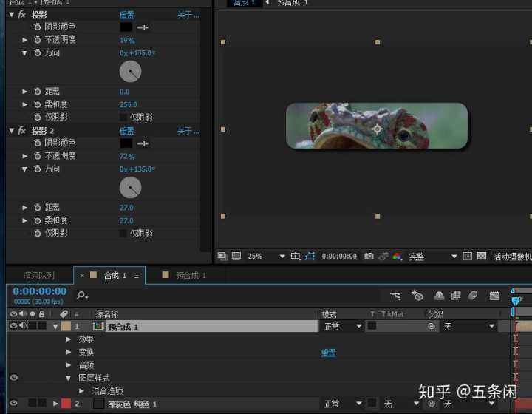
Task: Click the 投影 2 effect fx icon
Action: (21, 131)
